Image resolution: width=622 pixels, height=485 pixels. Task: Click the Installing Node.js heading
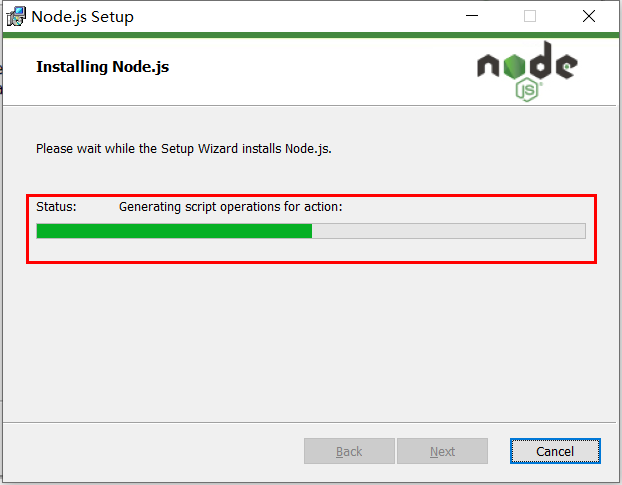(x=103, y=67)
